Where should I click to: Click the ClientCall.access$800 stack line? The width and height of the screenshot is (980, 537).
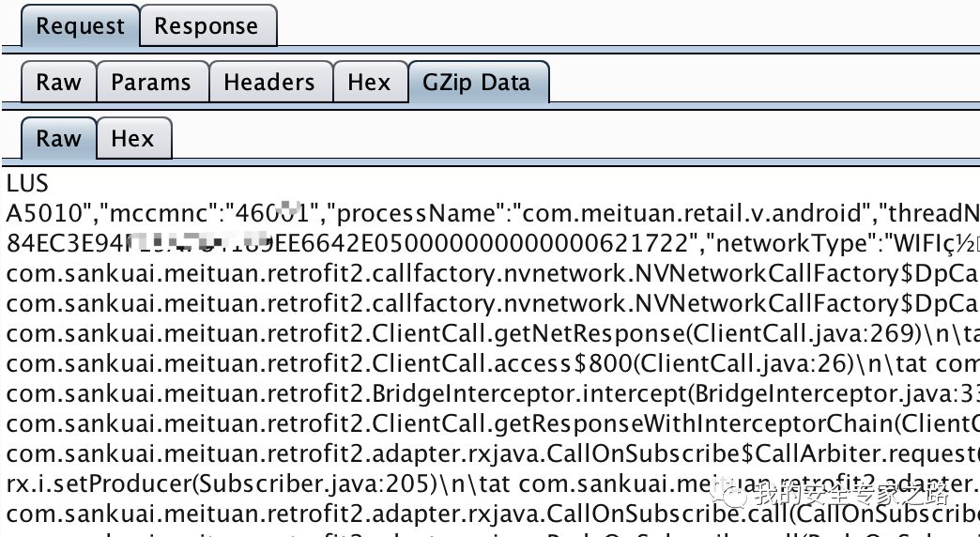[x=493, y=364]
